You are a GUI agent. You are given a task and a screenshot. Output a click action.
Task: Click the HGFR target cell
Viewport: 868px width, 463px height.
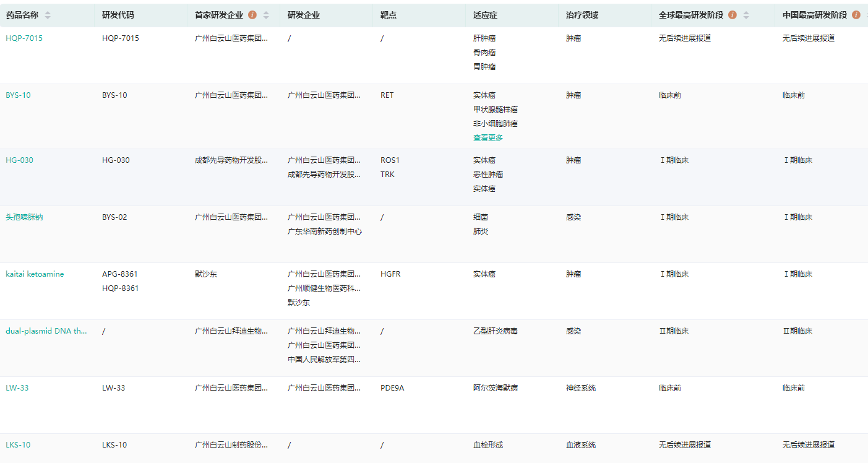tap(390, 274)
